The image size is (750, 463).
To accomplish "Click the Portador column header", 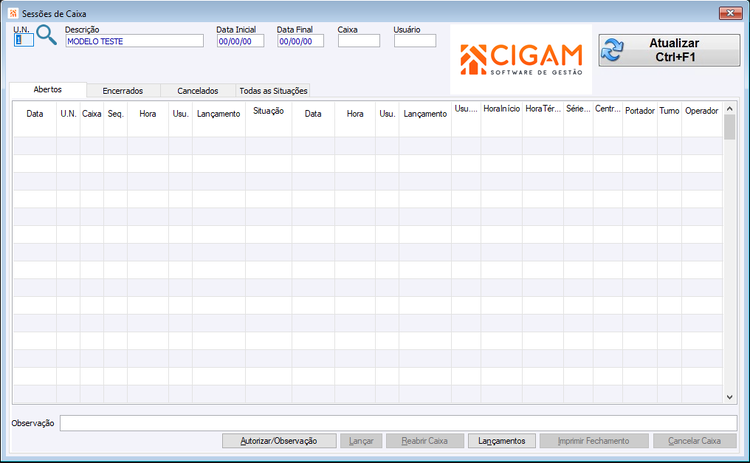I will pos(640,111).
